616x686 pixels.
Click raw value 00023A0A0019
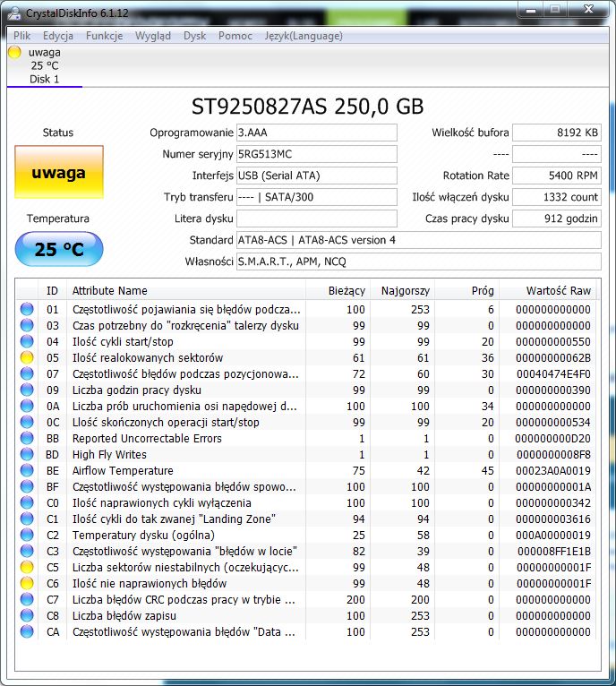(x=553, y=471)
